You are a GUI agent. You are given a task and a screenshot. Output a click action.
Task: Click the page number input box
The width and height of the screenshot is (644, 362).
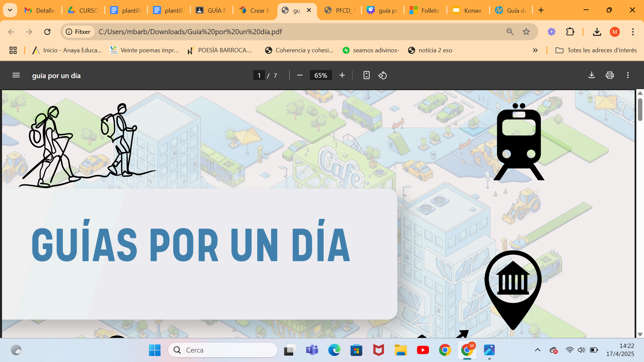(x=259, y=75)
